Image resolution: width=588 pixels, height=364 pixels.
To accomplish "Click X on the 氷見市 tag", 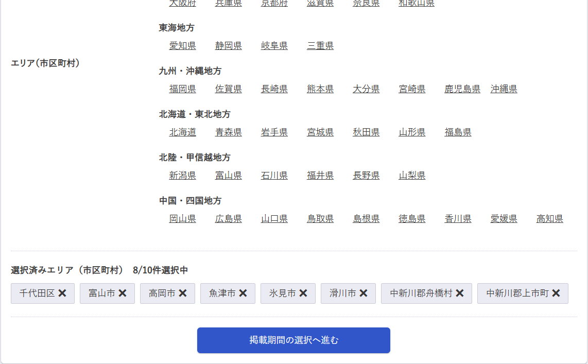I will pos(303,293).
